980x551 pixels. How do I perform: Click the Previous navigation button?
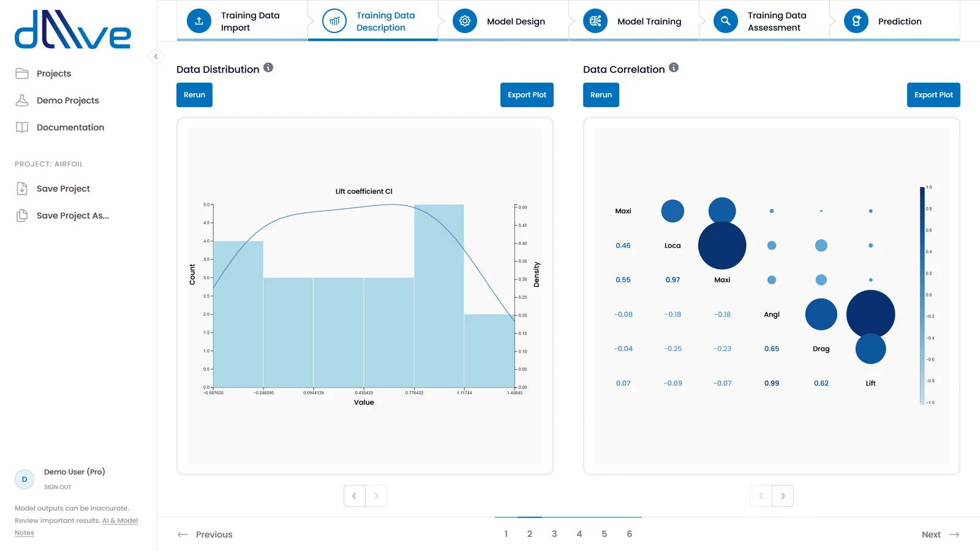point(205,534)
